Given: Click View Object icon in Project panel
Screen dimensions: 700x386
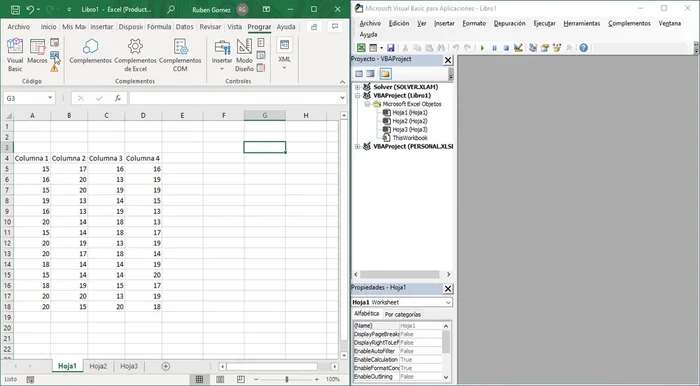Looking at the screenshot, I should pos(370,74).
